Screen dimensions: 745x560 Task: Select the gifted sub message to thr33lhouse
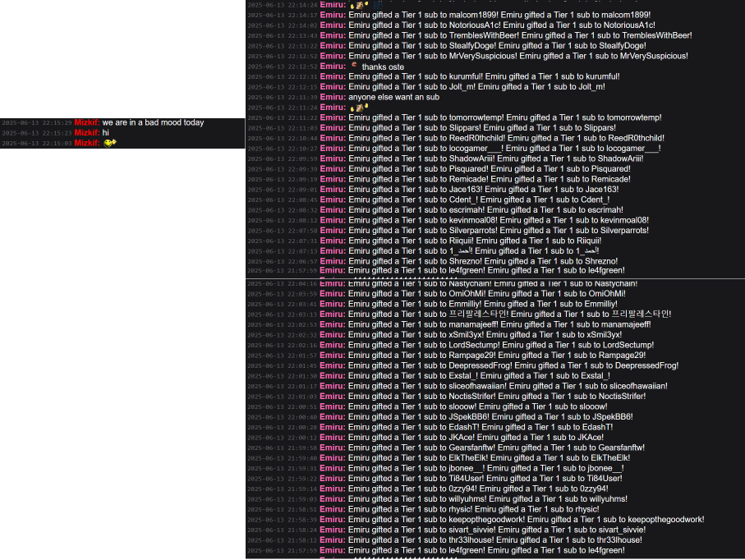(x=495, y=540)
